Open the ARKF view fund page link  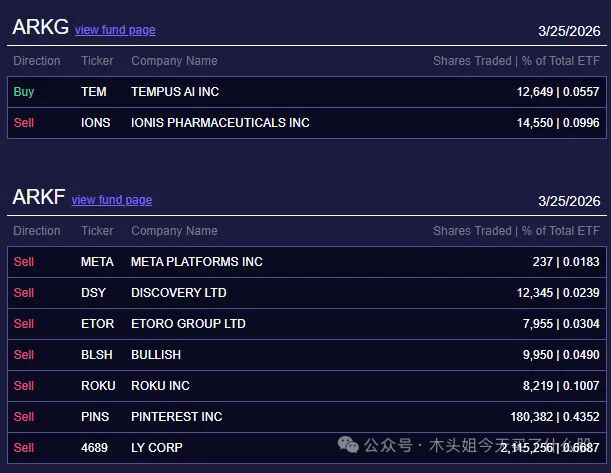click(112, 200)
